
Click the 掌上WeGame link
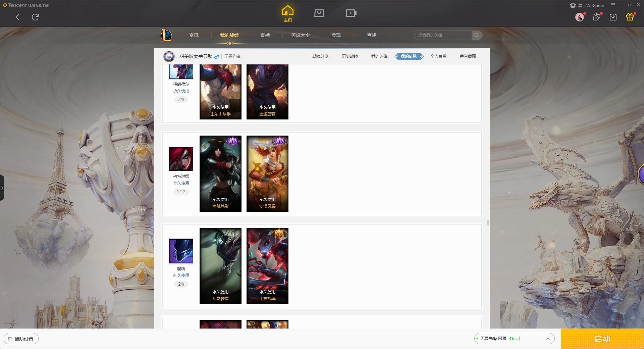click(587, 5)
